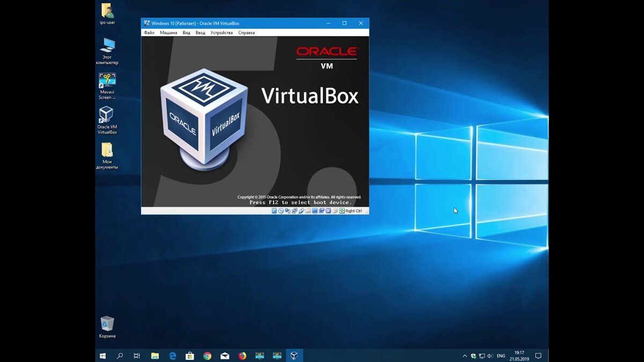Select the Корзина recycle bin icon
Image resolution: width=644 pixels, height=362 pixels.
107,327
